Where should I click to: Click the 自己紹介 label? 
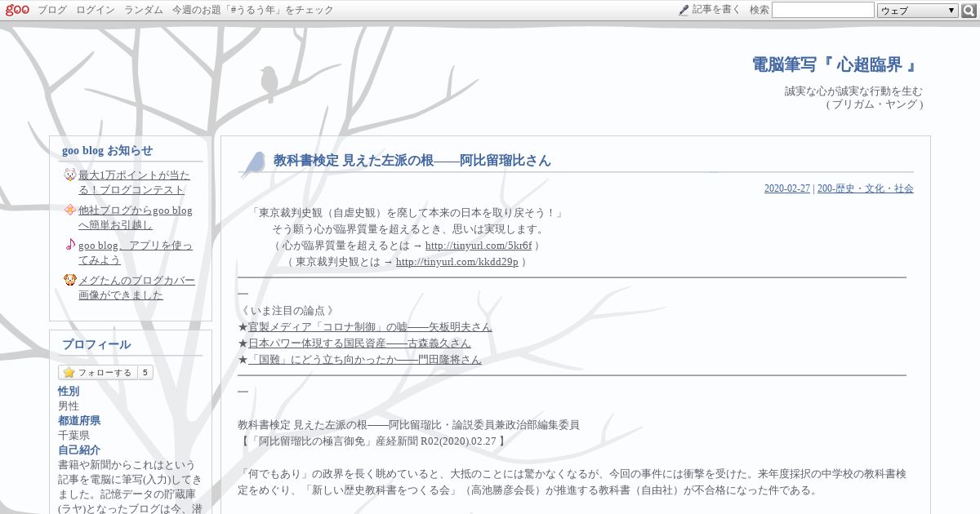79,450
